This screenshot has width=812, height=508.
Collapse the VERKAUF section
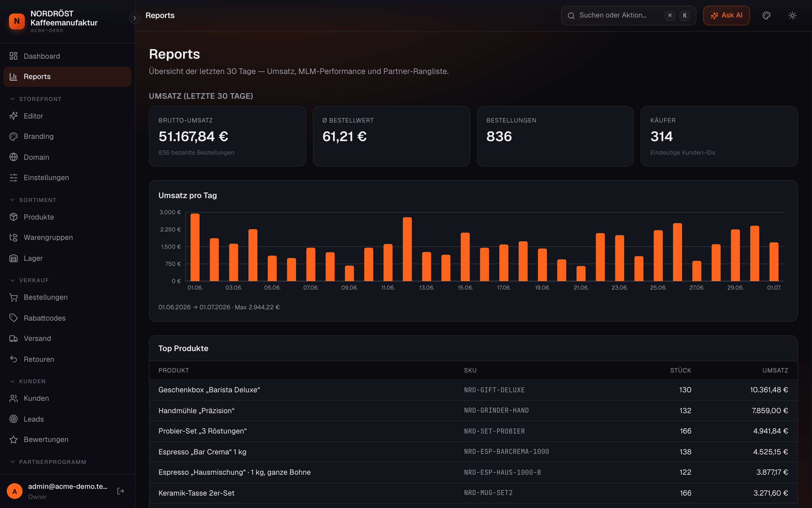pyautogui.click(x=29, y=280)
